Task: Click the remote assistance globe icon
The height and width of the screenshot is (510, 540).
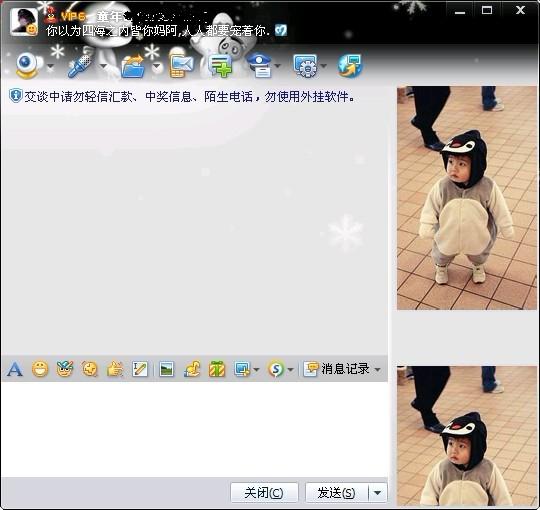Action: pos(350,66)
